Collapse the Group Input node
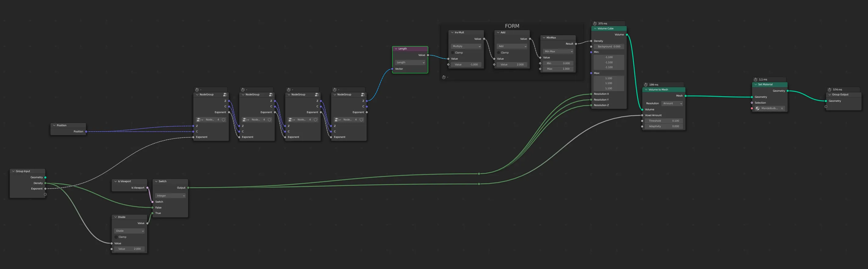This screenshot has height=269, width=868. (x=13, y=171)
